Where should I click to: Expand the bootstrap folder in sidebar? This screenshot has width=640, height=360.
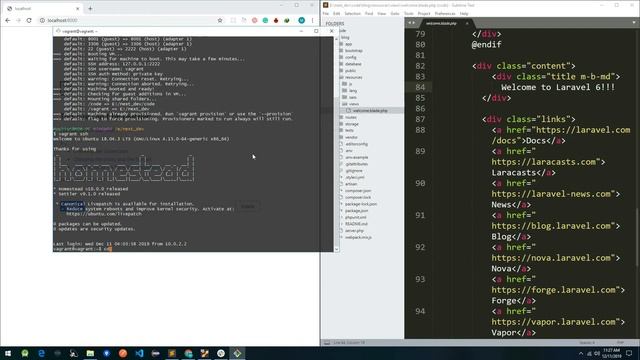pyautogui.click(x=353, y=51)
